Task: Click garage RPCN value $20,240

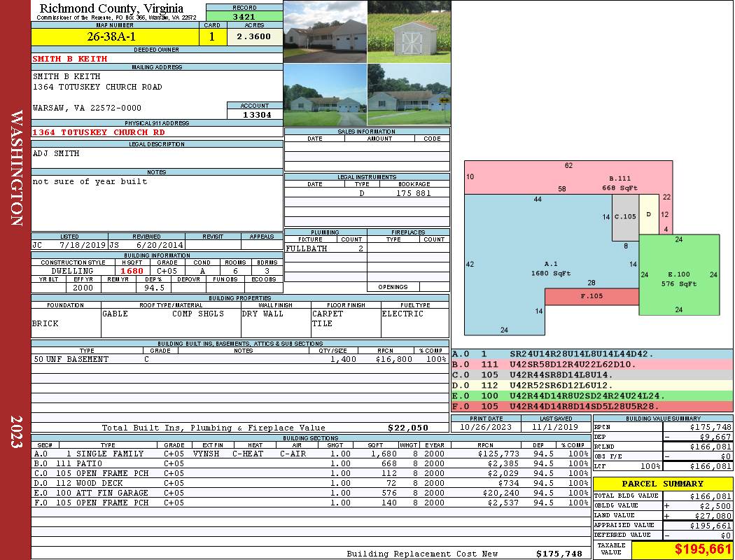Action: tap(500, 493)
